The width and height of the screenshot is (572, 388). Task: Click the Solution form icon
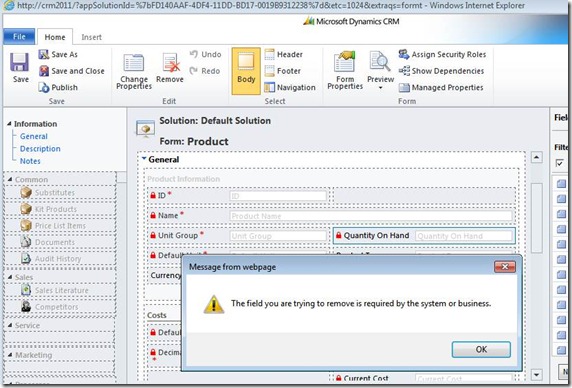point(145,129)
